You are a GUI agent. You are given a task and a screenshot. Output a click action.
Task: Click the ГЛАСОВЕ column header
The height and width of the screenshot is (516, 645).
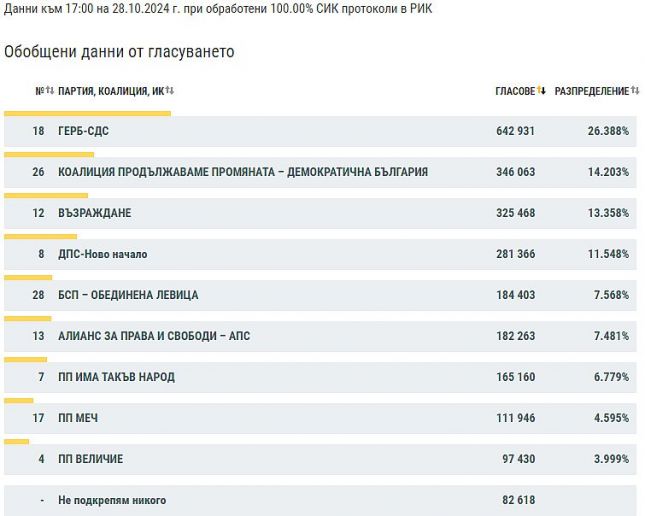(515, 91)
